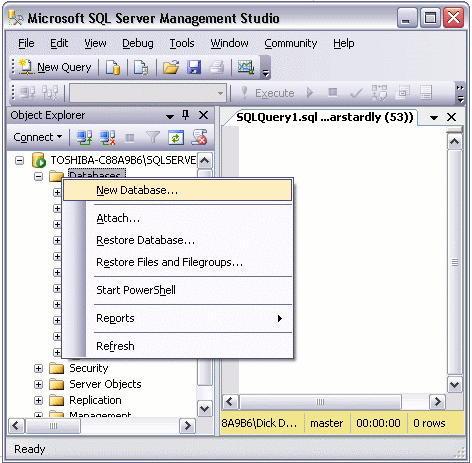Open the Community menu

[291, 43]
